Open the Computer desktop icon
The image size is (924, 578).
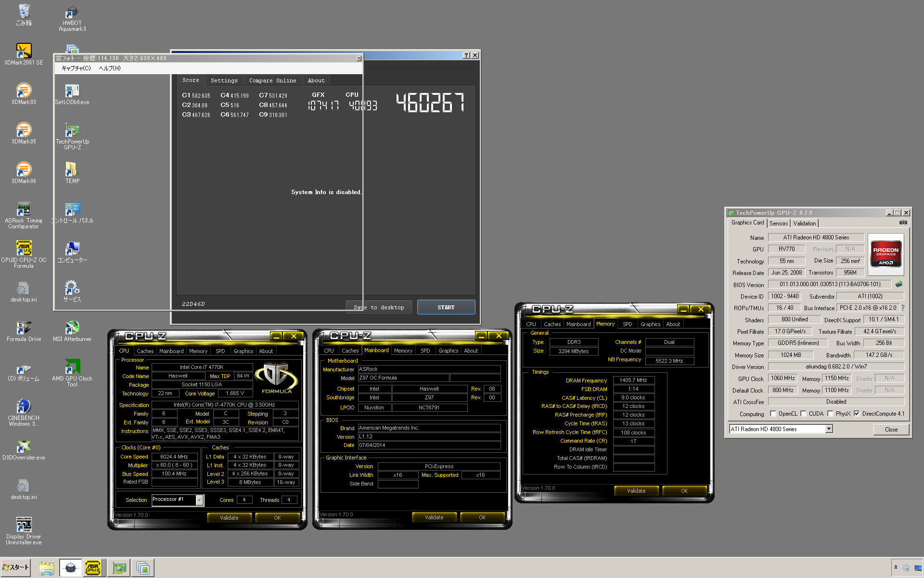click(x=72, y=251)
